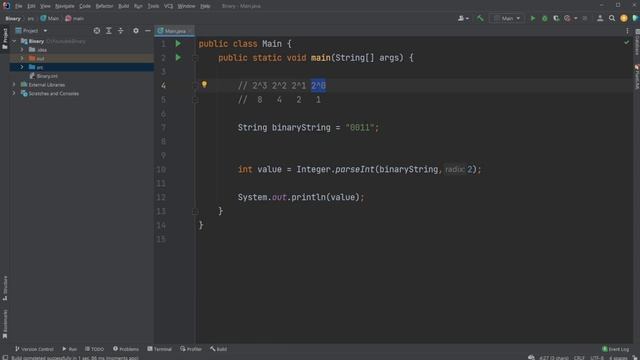Open the Refactor menu

(104, 6)
